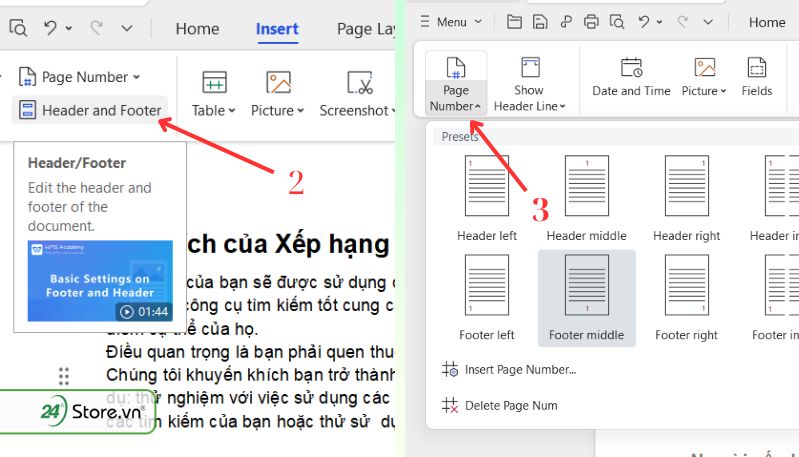Screen dimensions: 799x457
Task: Click the Screenshot tool icon
Action: 360,83
